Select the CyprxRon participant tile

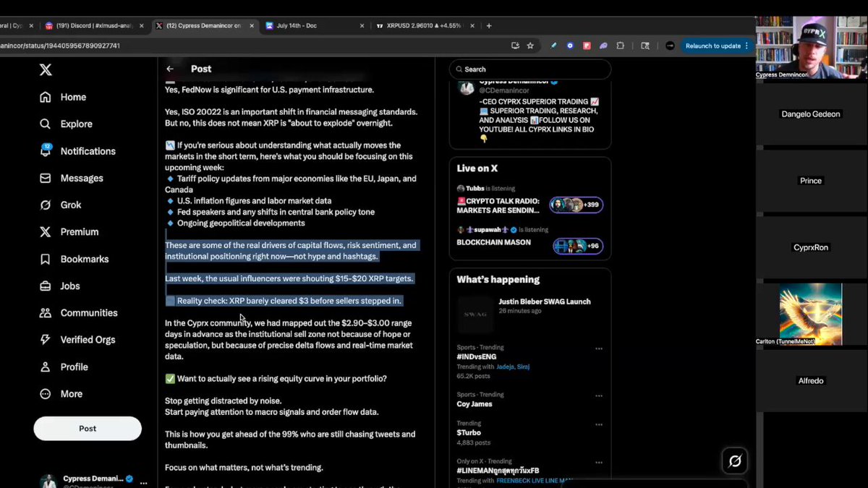(811, 247)
